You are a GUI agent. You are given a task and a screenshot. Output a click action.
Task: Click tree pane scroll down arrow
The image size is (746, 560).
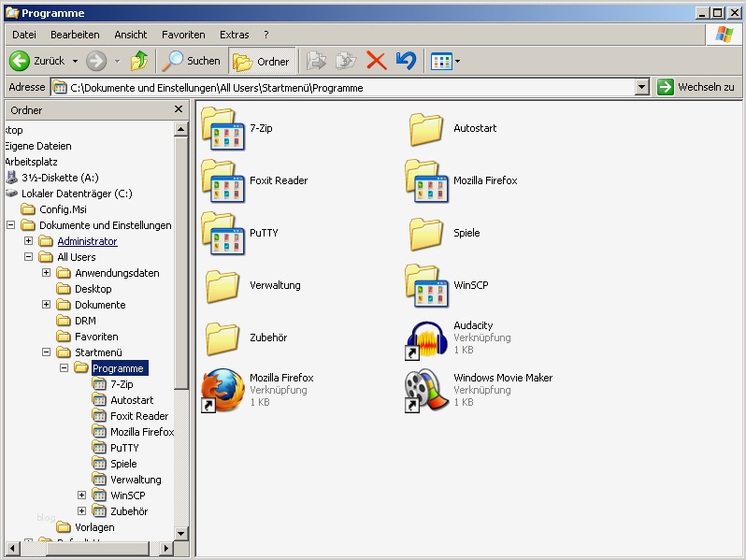point(180,534)
